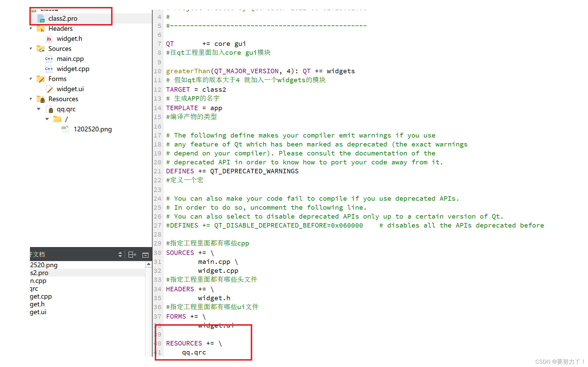Click the split pane plus icon
This screenshot has width=588, height=367.
[x=132, y=255]
